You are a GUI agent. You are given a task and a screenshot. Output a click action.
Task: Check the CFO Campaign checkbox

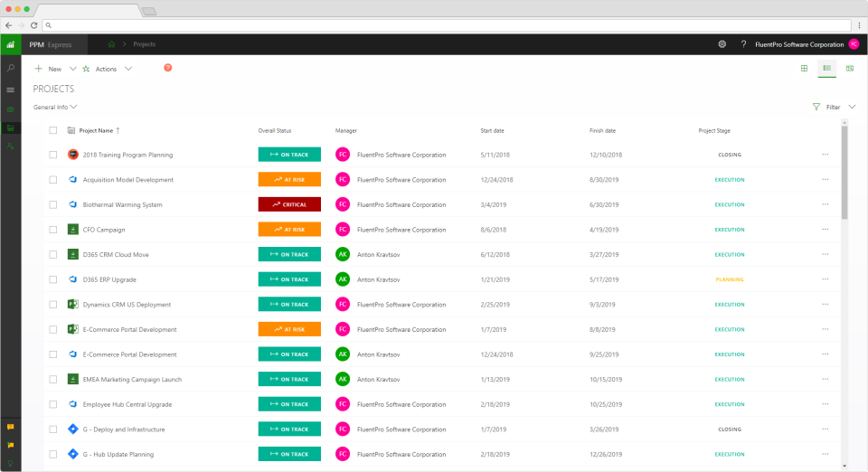(53, 230)
